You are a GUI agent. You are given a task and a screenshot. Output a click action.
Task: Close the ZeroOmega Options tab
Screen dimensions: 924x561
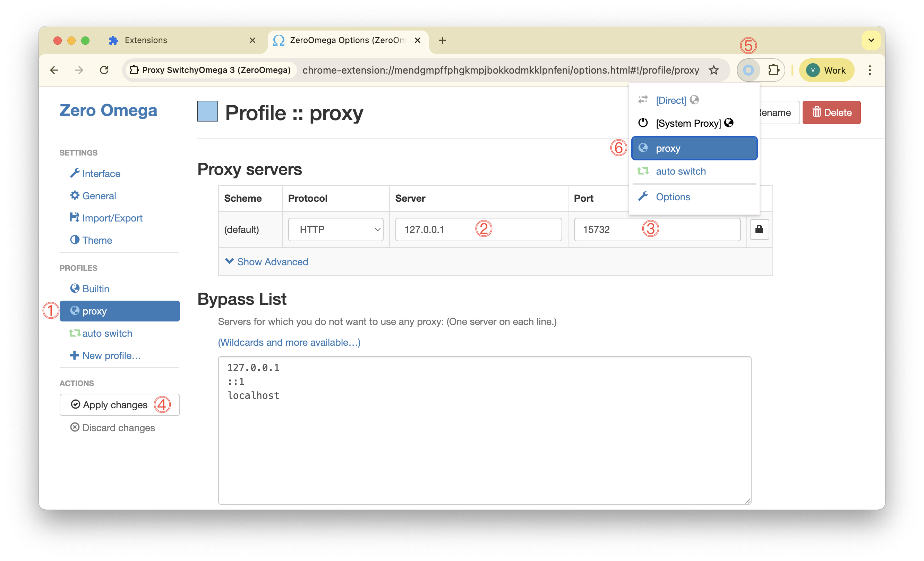click(x=417, y=40)
